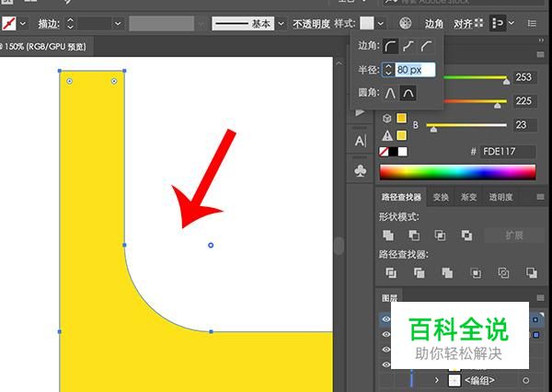Select the round corner type button
The image size is (552, 392).
point(390,46)
